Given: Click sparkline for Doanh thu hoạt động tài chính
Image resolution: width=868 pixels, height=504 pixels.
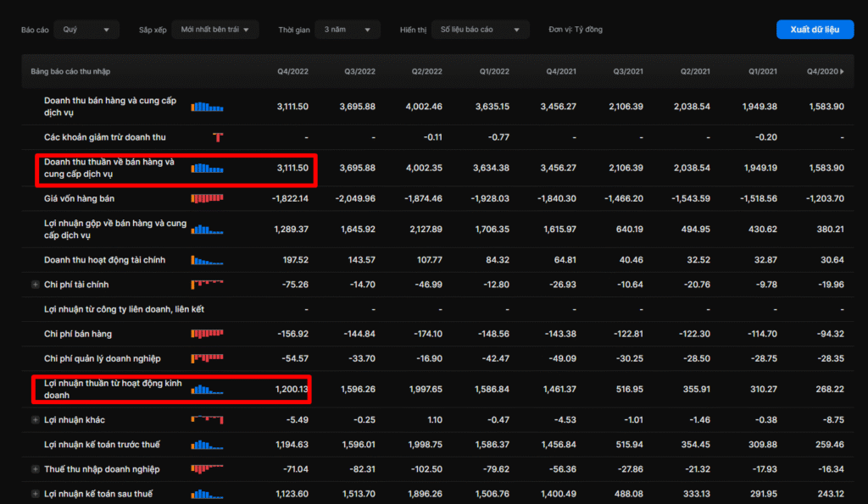Looking at the screenshot, I should pos(207,260).
